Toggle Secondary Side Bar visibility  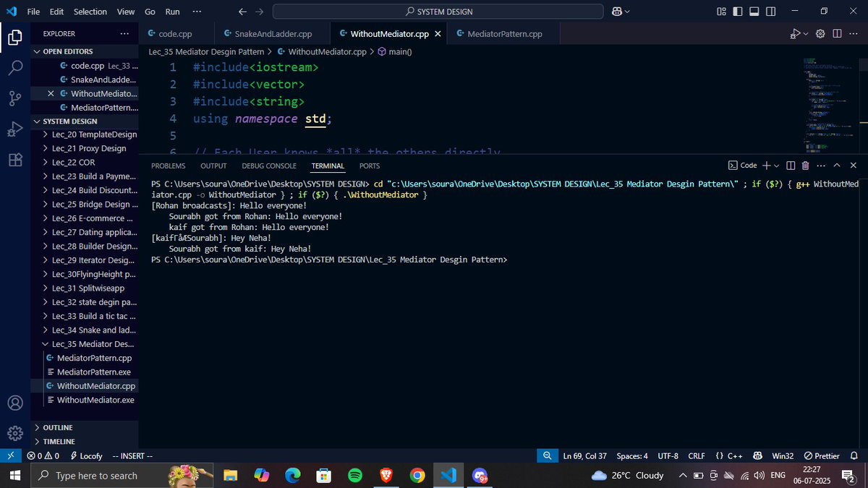click(x=771, y=12)
